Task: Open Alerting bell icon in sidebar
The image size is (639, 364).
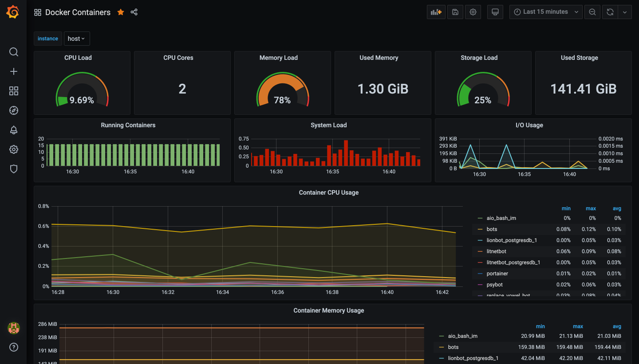Action: pos(14,130)
